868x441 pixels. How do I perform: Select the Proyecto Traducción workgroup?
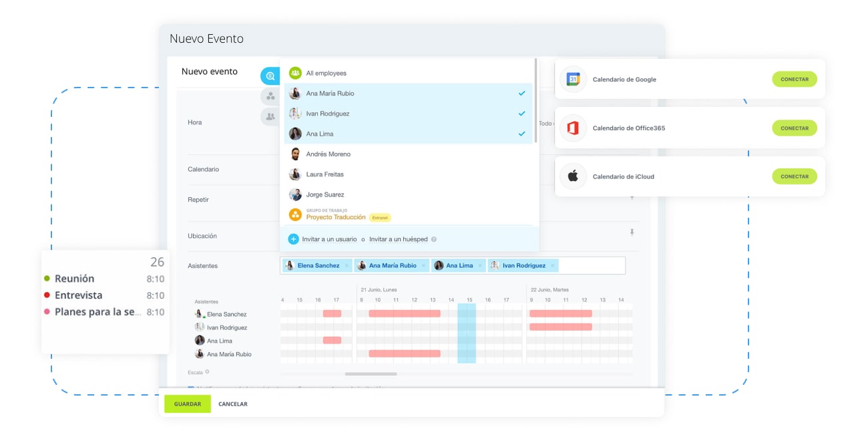click(x=335, y=217)
